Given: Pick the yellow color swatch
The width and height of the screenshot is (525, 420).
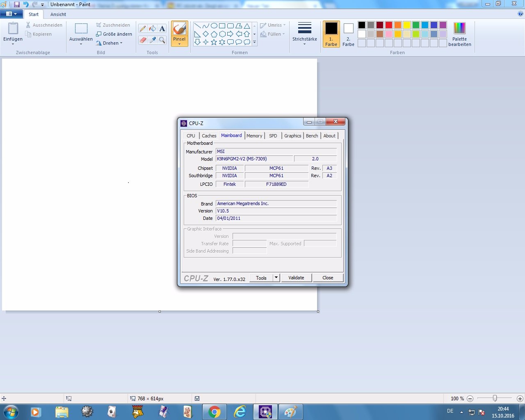Looking at the screenshot, I should click(x=407, y=25).
